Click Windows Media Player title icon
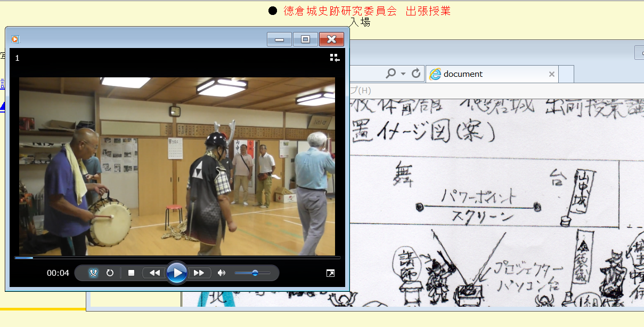This screenshot has height=327, width=644. (x=15, y=39)
